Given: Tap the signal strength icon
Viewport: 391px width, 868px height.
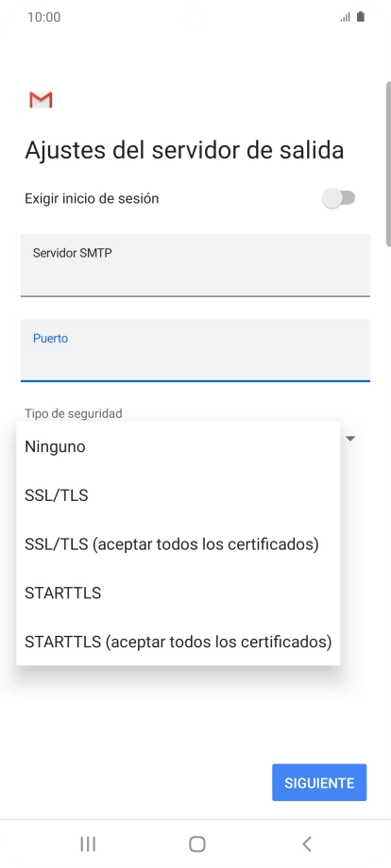Looking at the screenshot, I should [346, 17].
